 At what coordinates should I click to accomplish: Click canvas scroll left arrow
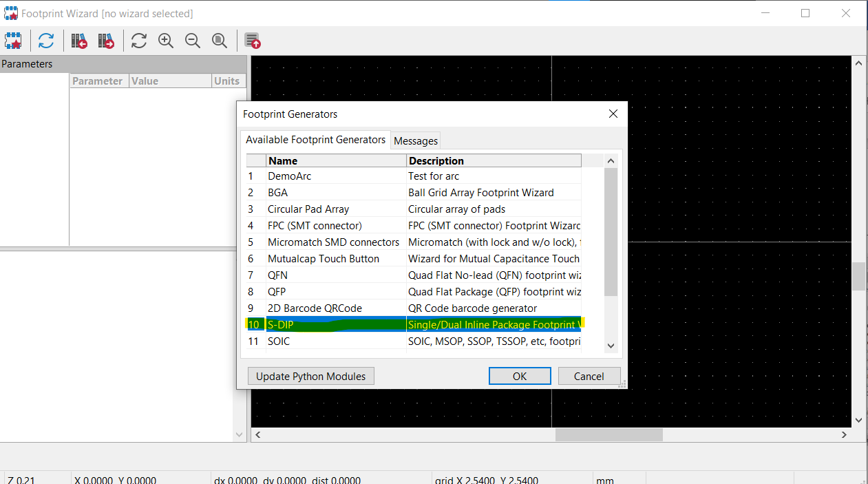point(258,434)
